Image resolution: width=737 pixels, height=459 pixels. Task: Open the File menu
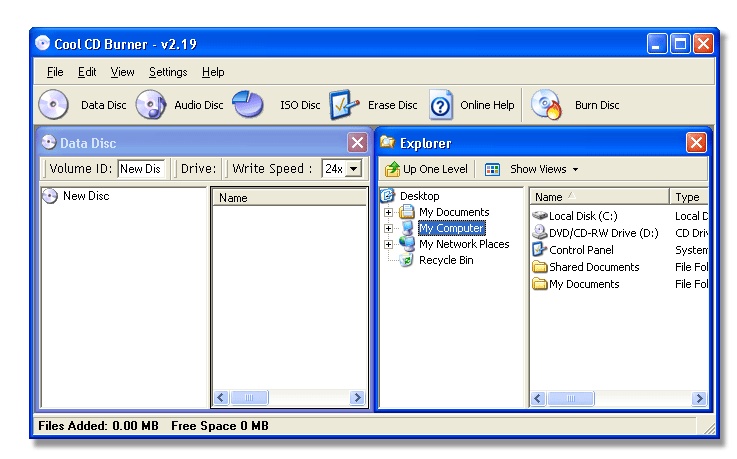55,72
